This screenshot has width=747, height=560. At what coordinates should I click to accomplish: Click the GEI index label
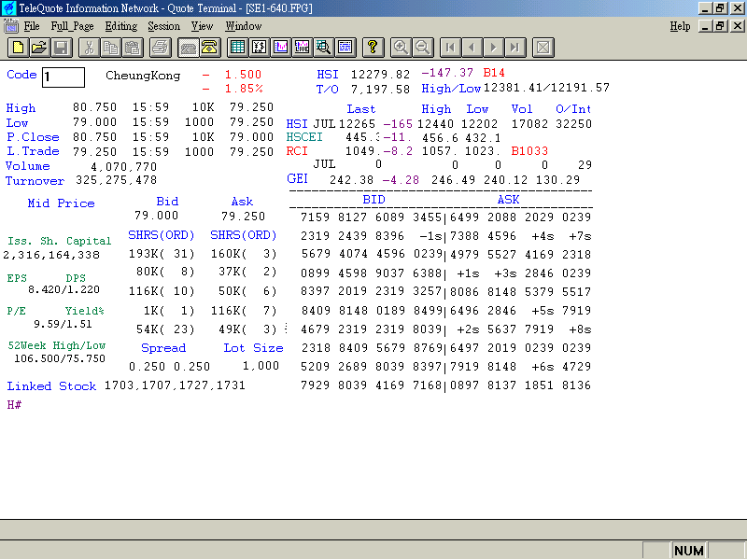(297, 178)
